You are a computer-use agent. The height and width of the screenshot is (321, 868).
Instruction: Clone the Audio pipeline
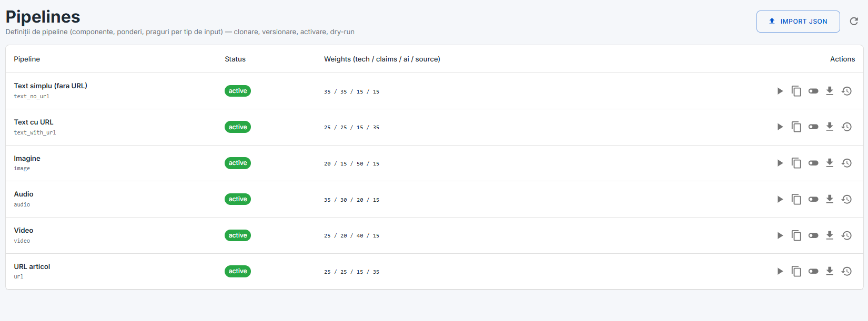coord(796,199)
